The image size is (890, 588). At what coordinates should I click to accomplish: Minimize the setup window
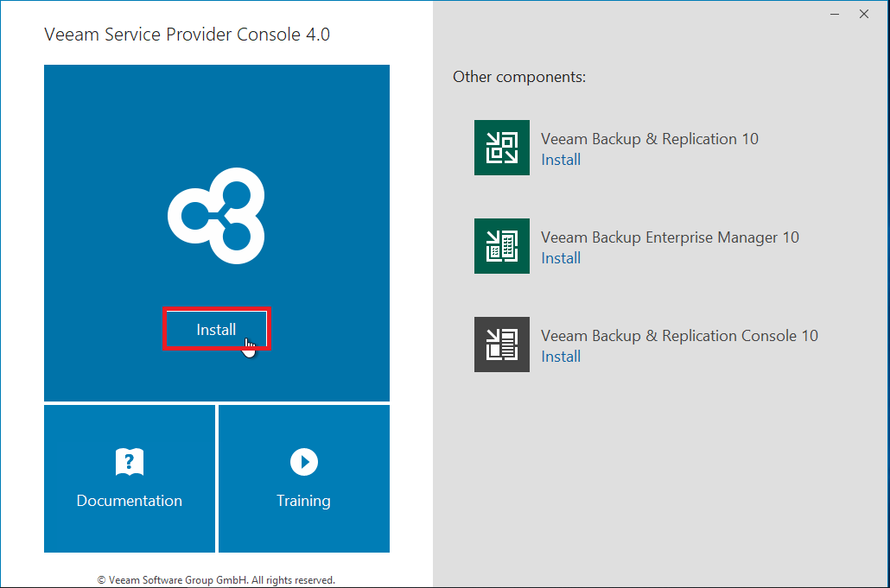coord(835,14)
